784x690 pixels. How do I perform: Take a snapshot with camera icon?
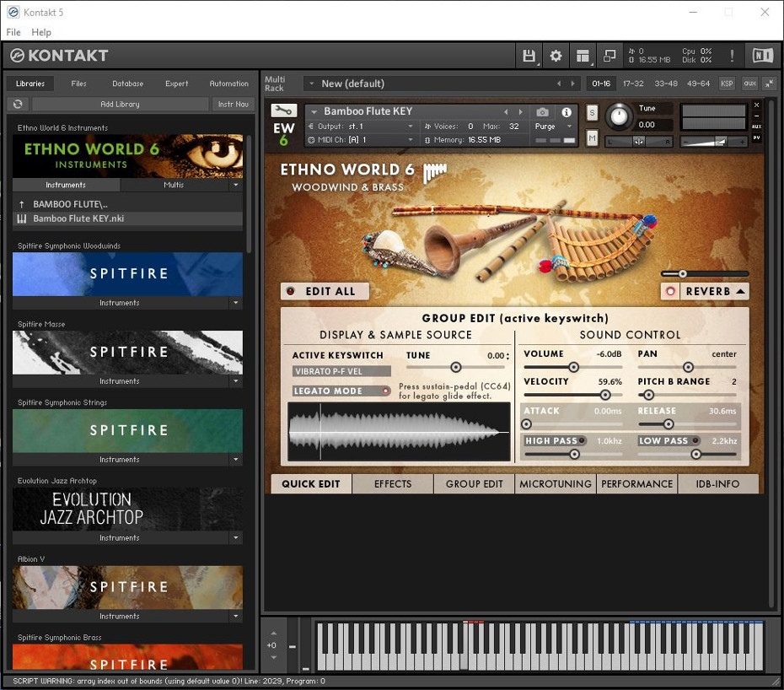pyautogui.click(x=543, y=112)
